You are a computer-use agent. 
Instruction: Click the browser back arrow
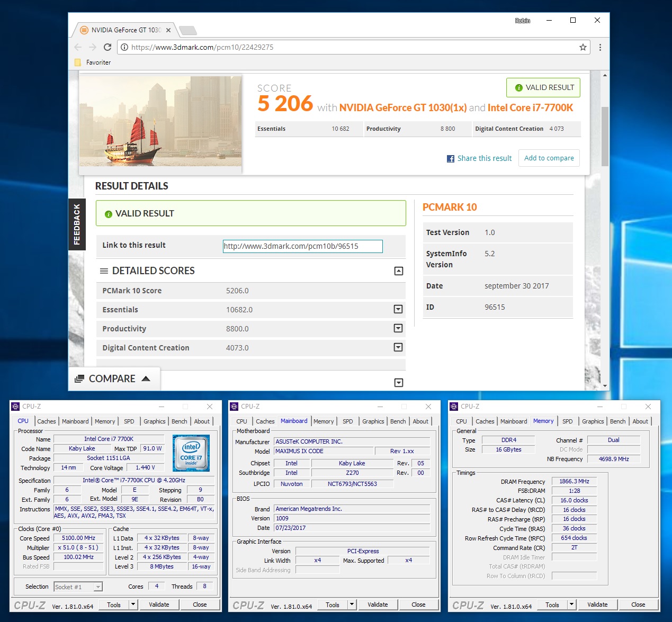point(78,47)
